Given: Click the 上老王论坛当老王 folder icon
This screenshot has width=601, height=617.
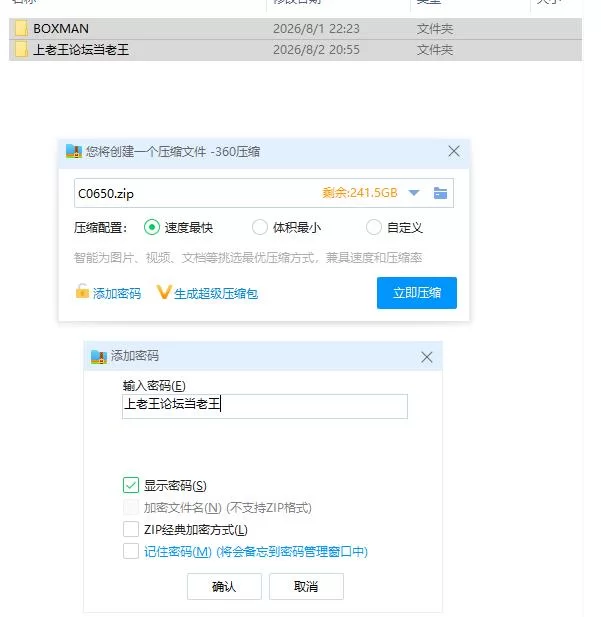Looking at the screenshot, I should [21, 50].
